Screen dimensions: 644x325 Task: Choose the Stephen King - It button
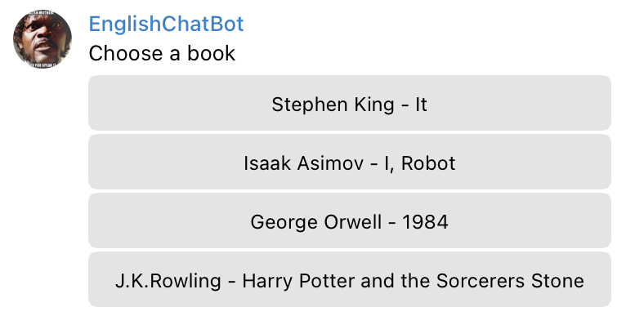coord(350,103)
